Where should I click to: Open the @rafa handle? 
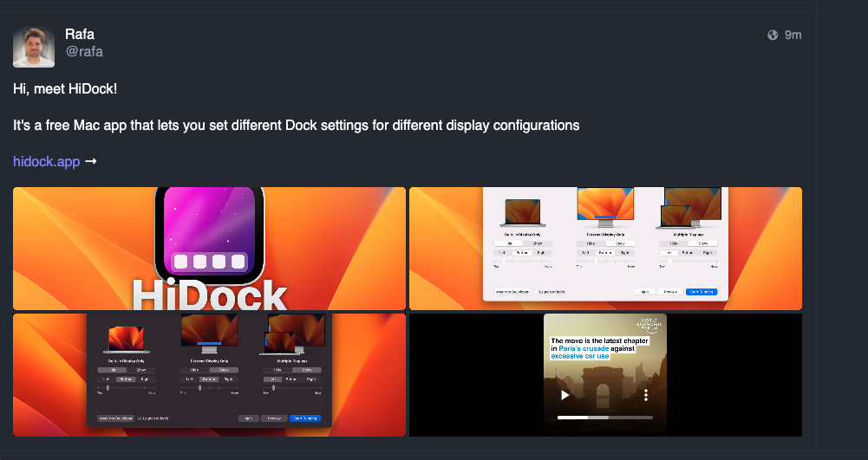tap(84, 51)
